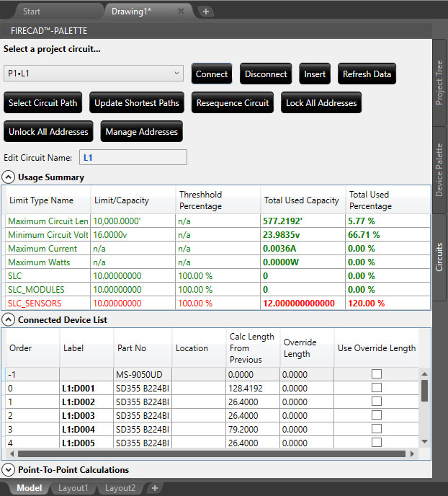Switch to the Layout1 tab

pos(74,488)
